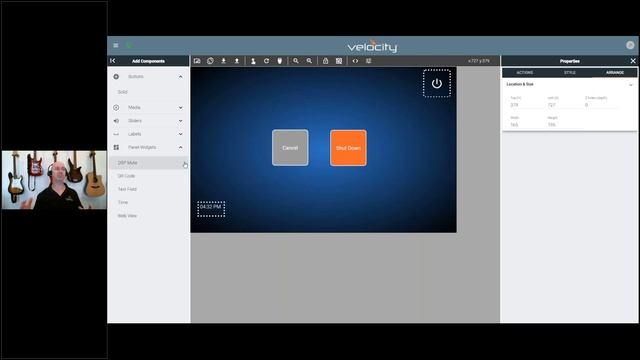
Task: Select the power icon on the canvas
Action: tap(437, 83)
